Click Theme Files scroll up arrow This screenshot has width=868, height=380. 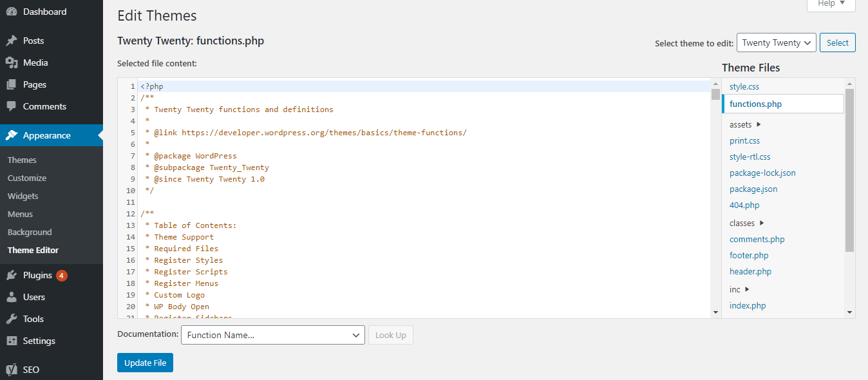click(x=849, y=84)
